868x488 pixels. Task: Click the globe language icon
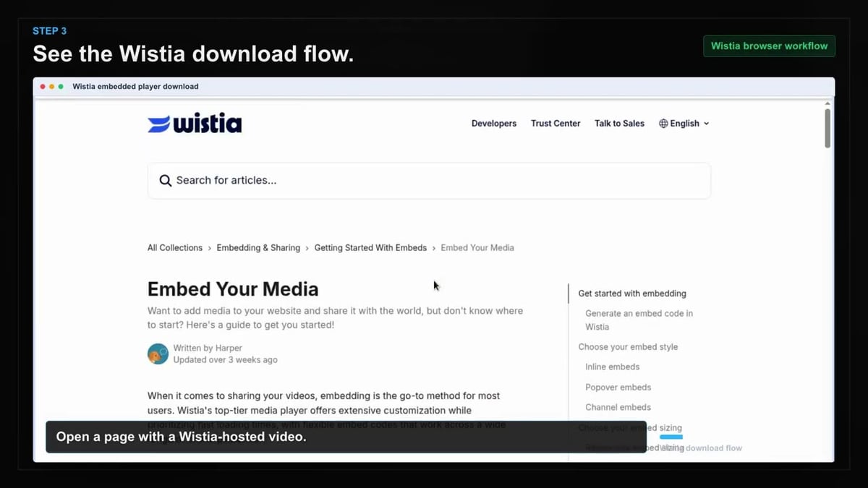pos(663,124)
